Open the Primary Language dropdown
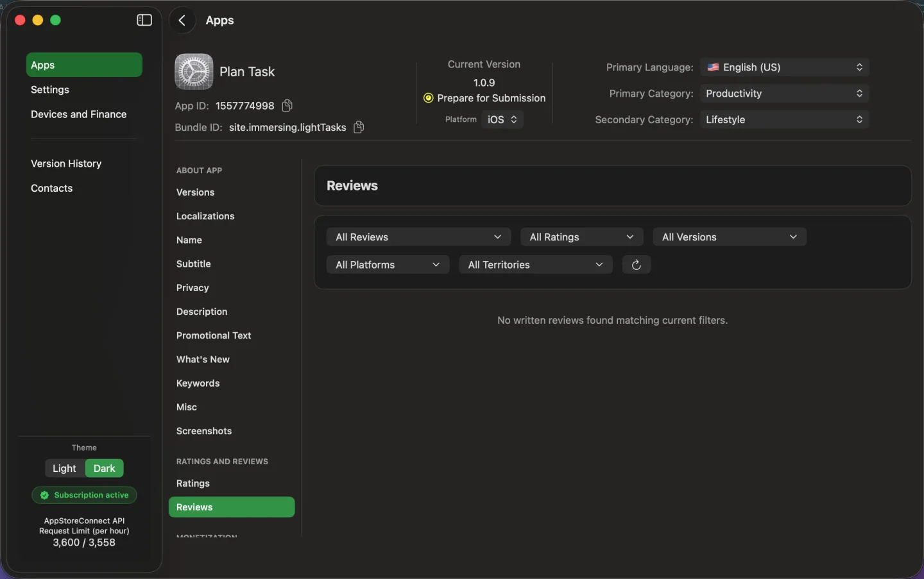 click(x=784, y=67)
